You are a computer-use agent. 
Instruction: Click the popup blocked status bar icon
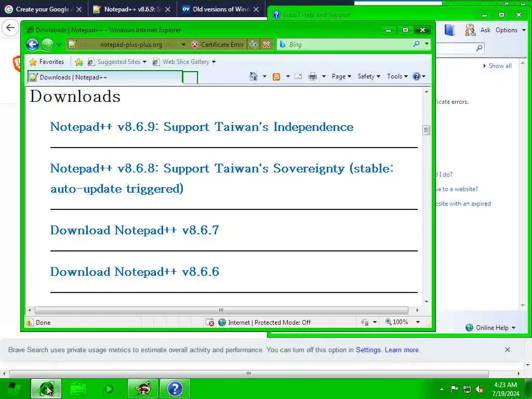click(210, 322)
